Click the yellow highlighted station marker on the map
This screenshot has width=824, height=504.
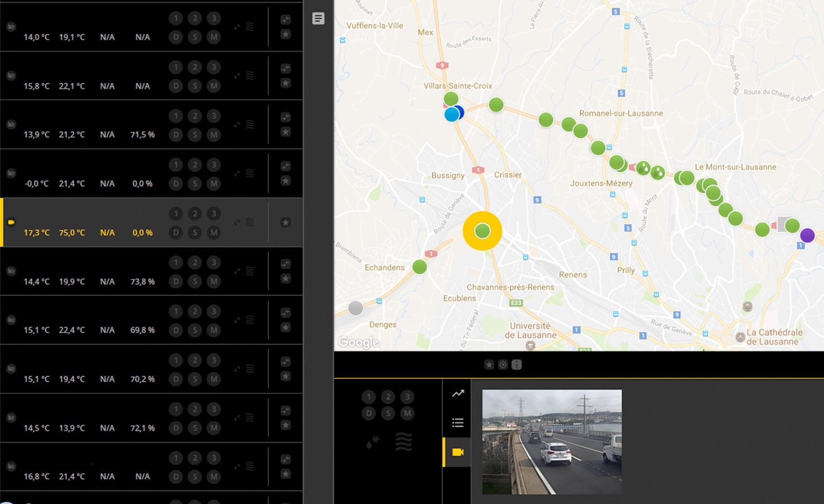(482, 231)
